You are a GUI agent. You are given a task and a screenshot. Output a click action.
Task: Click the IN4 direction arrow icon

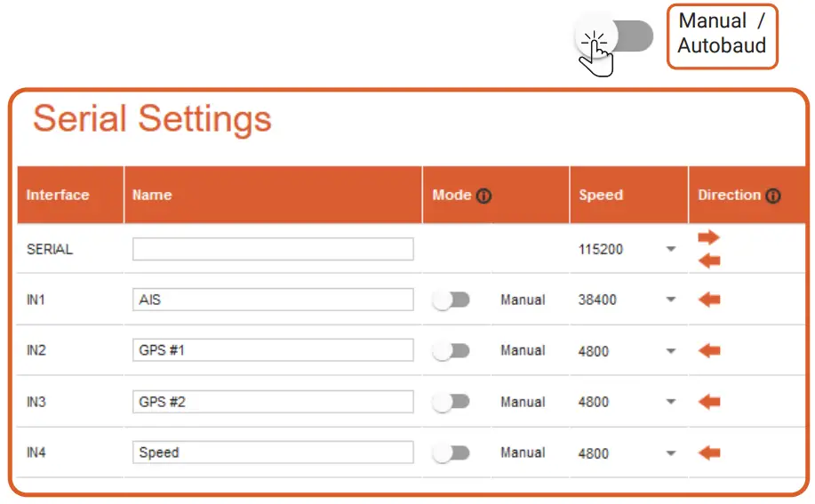pos(709,452)
